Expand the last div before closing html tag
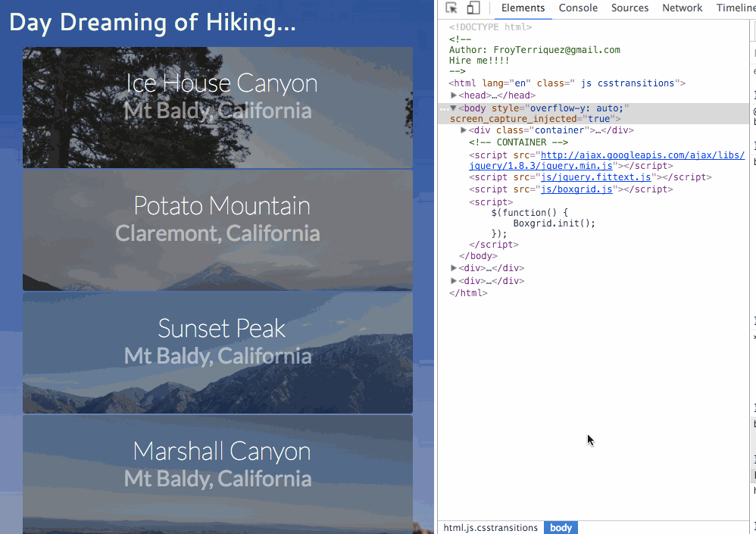 (453, 280)
